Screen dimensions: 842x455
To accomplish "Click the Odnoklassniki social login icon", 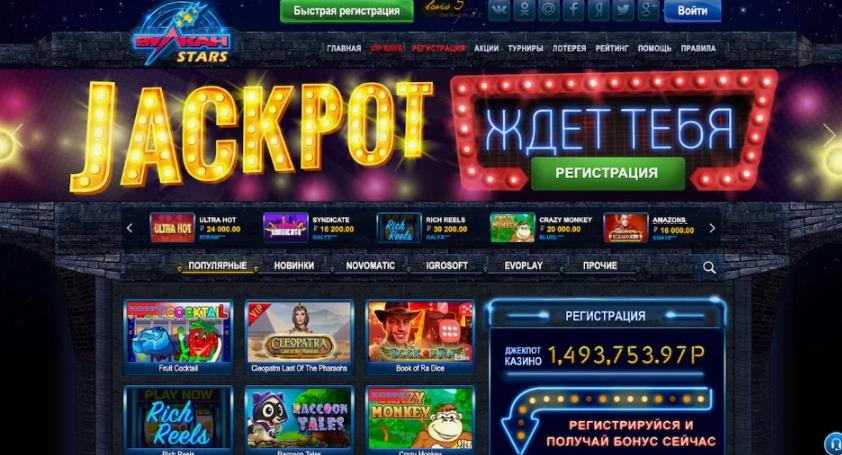I will tap(524, 10).
